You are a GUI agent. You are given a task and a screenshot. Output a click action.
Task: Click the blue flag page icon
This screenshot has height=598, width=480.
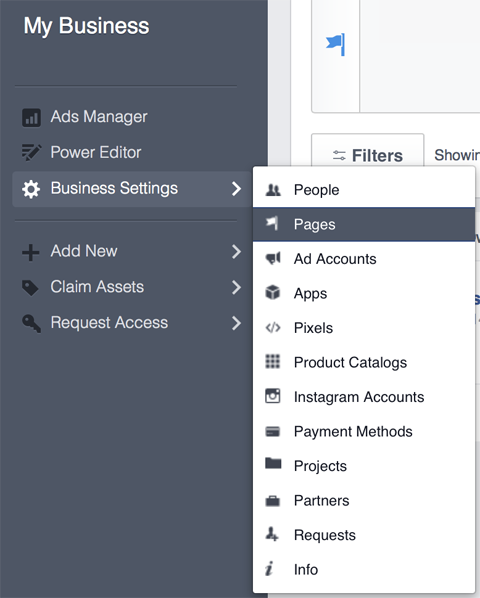(x=336, y=44)
